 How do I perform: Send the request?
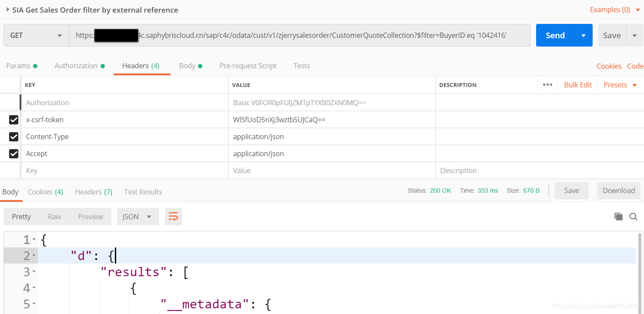pos(555,35)
